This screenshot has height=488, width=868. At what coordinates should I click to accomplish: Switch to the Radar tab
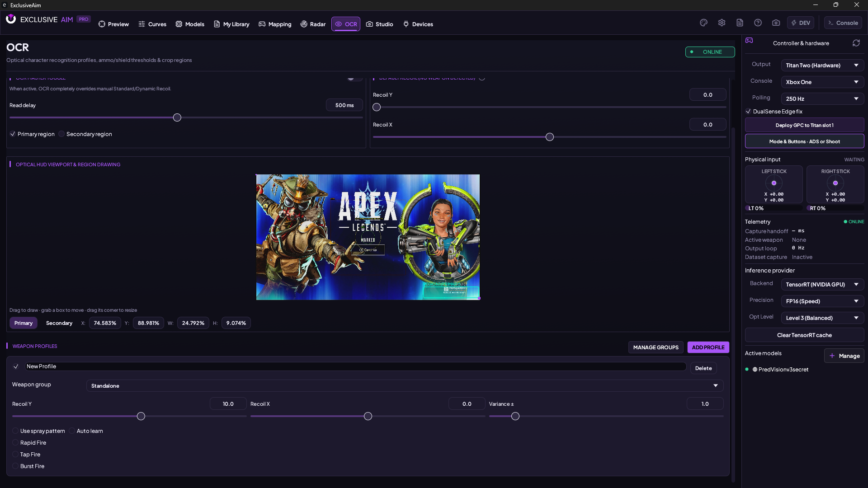pos(313,24)
